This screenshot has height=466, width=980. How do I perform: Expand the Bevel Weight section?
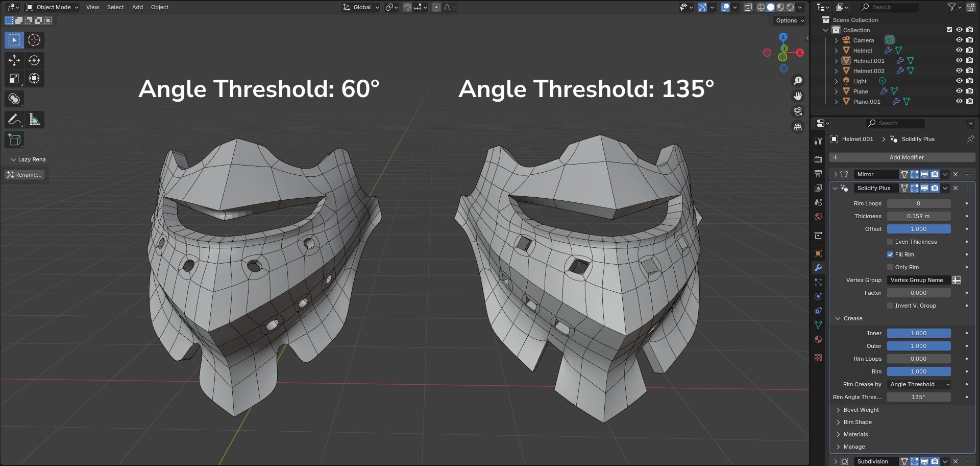click(x=861, y=410)
